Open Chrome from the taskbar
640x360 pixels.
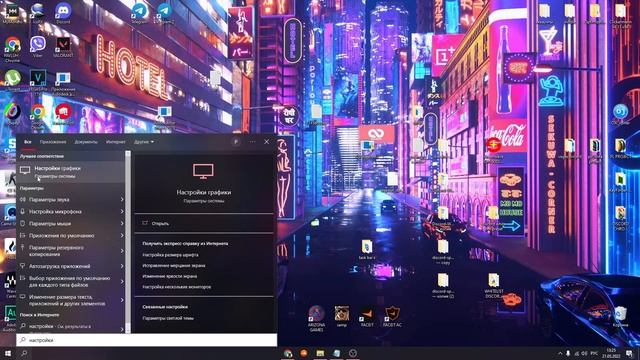point(288,353)
